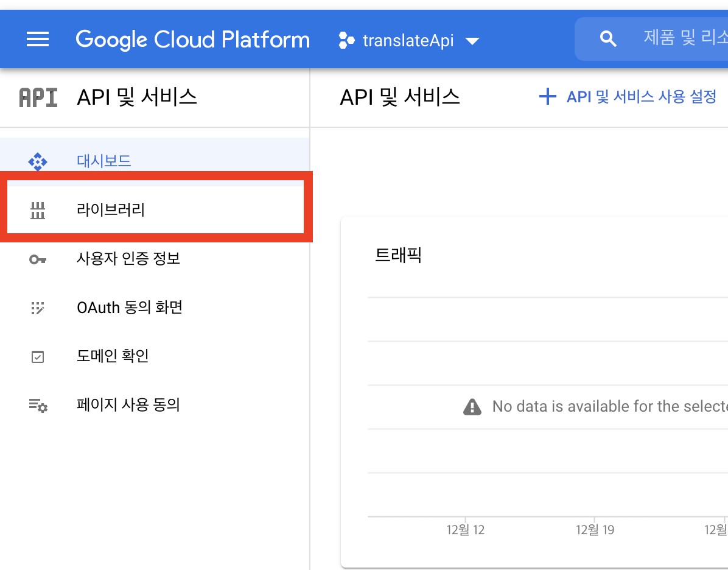The height and width of the screenshot is (570, 728).
Task: Click the page usage agreements gear icon
Action: [38, 406]
